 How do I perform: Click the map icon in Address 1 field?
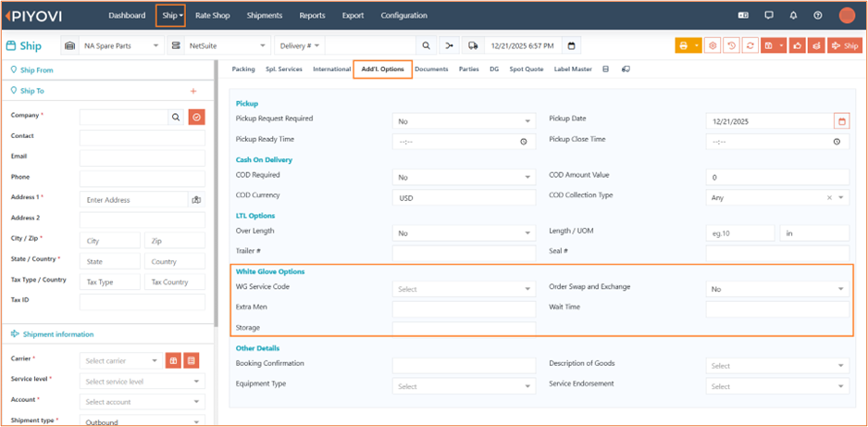(x=196, y=200)
